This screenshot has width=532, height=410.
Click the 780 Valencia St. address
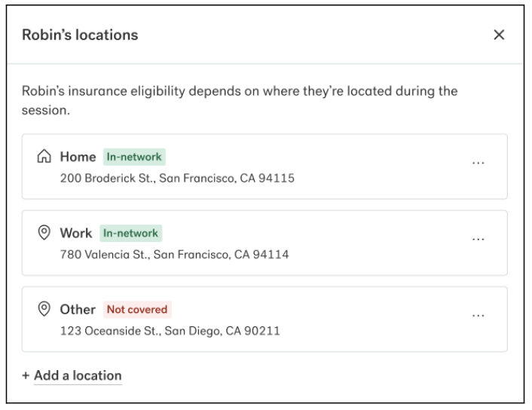[x=174, y=255]
